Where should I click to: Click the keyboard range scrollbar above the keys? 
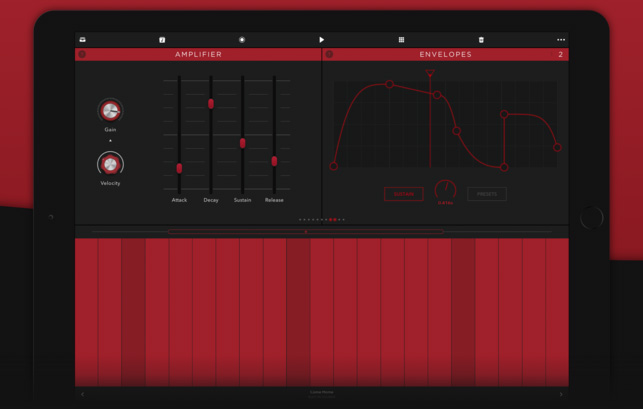[x=306, y=232]
